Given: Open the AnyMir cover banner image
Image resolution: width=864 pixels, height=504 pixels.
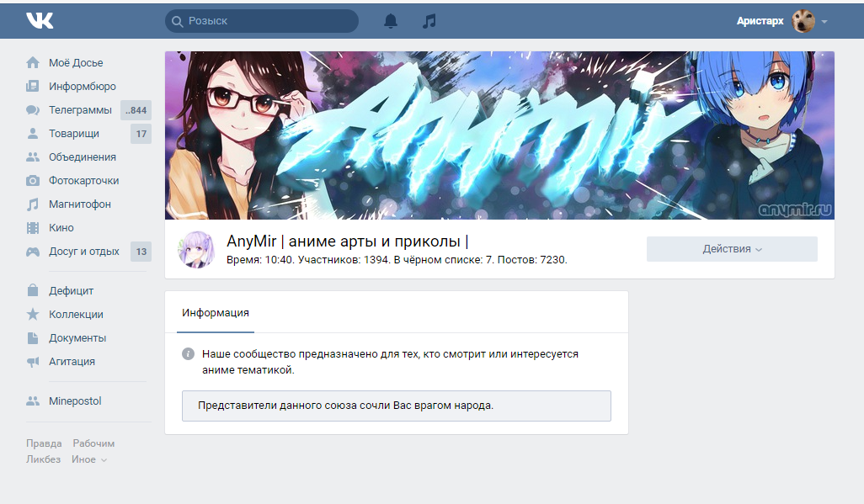Looking at the screenshot, I should tap(499, 135).
